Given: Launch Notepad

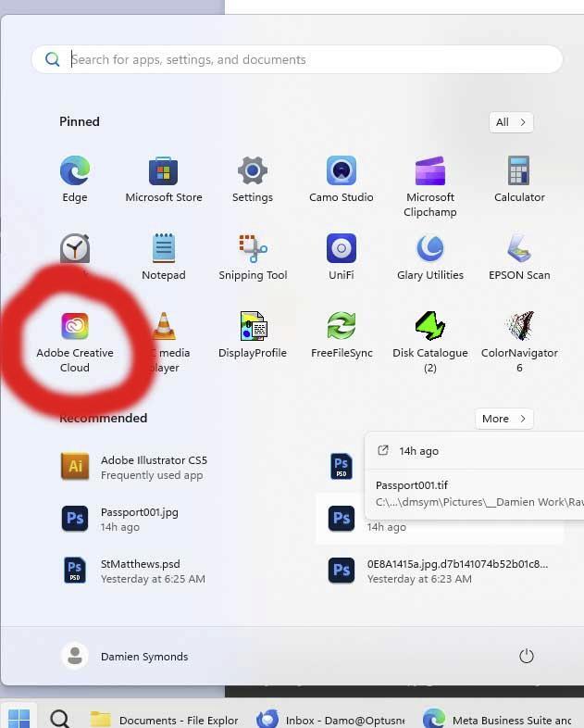Looking at the screenshot, I should 163,257.
